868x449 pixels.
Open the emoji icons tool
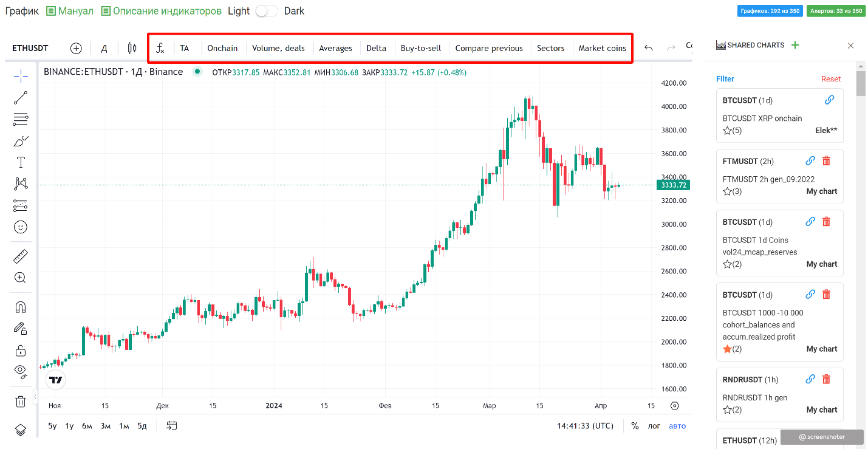21,227
